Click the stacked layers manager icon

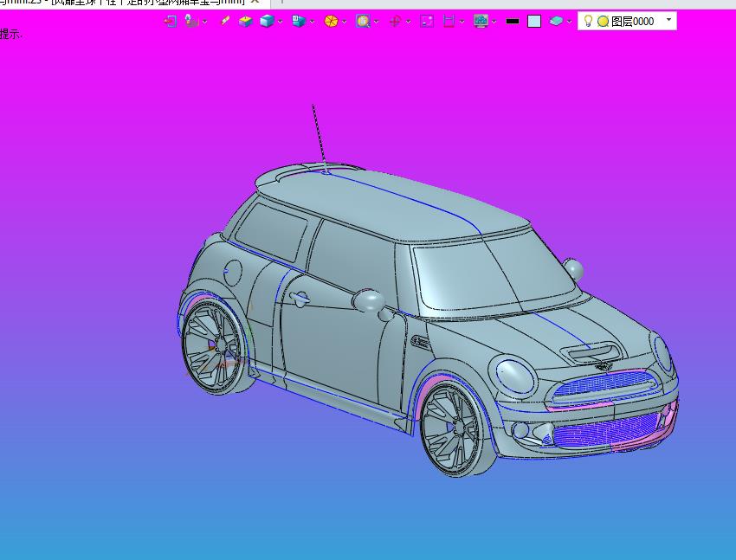point(556,21)
